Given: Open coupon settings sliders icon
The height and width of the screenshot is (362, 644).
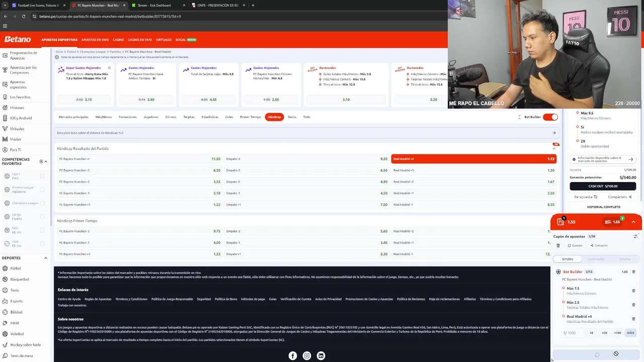Looking at the screenshot, I should [635, 236].
